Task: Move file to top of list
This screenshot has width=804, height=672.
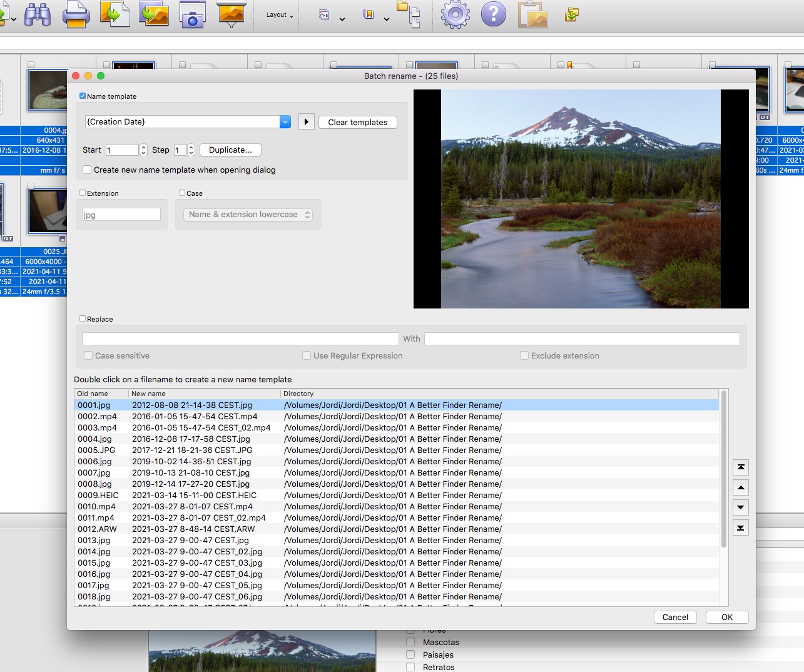Action: tap(741, 467)
